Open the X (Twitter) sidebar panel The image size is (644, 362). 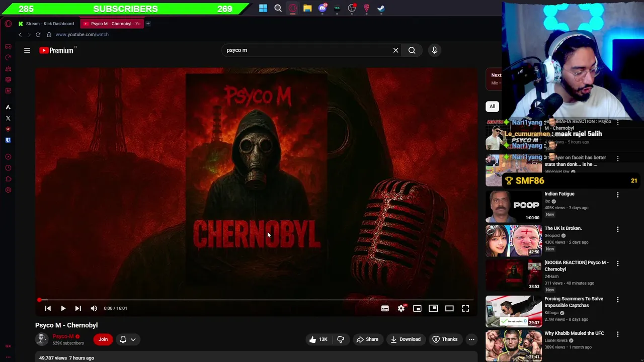[8, 118]
